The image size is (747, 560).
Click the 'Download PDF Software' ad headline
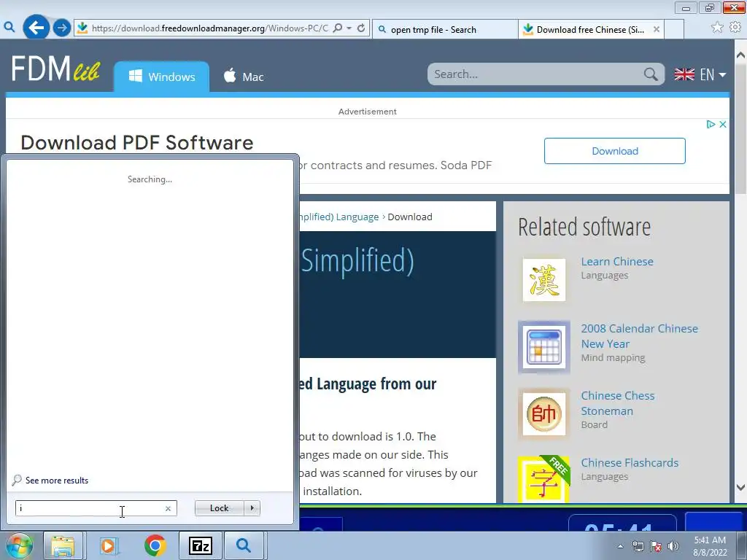click(x=137, y=143)
